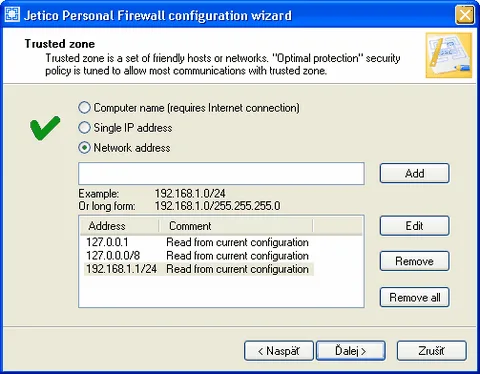The height and width of the screenshot is (374, 480).
Task: Click into the network address input field
Action: [221, 174]
